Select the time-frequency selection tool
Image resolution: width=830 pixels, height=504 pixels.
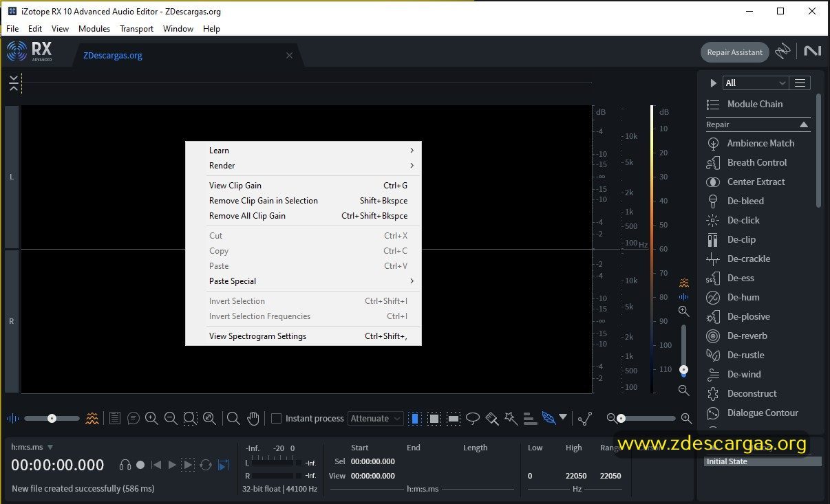[x=434, y=418]
